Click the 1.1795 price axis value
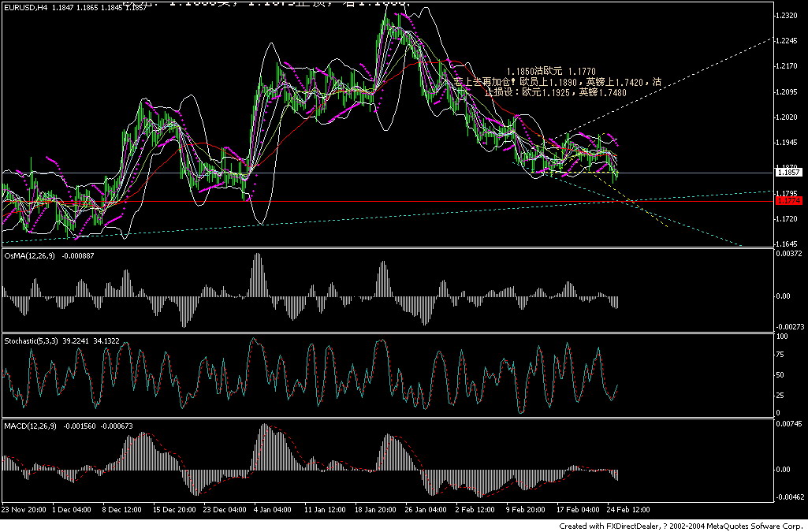 tap(788, 194)
